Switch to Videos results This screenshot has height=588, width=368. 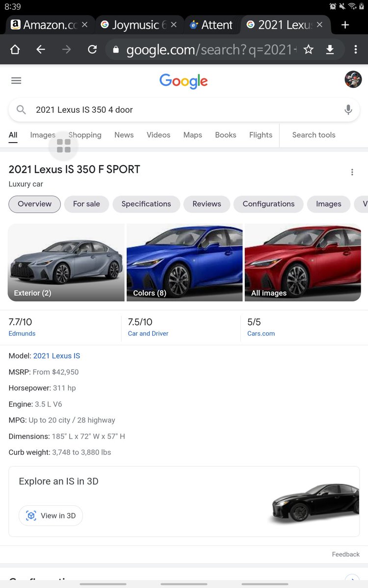click(158, 135)
